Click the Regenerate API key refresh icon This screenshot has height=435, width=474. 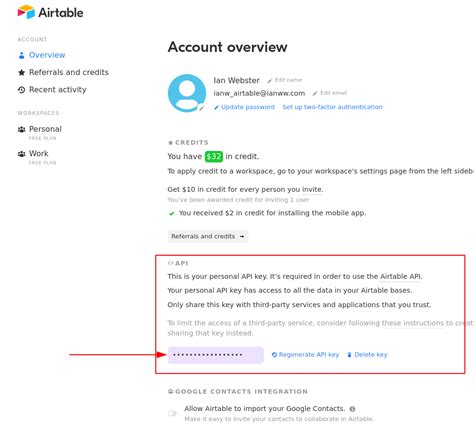point(274,355)
